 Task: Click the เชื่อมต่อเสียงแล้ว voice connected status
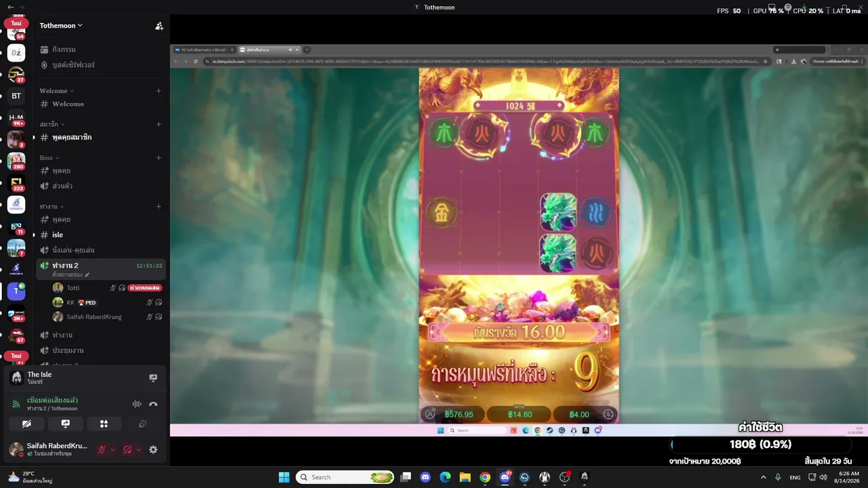[x=53, y=400]
